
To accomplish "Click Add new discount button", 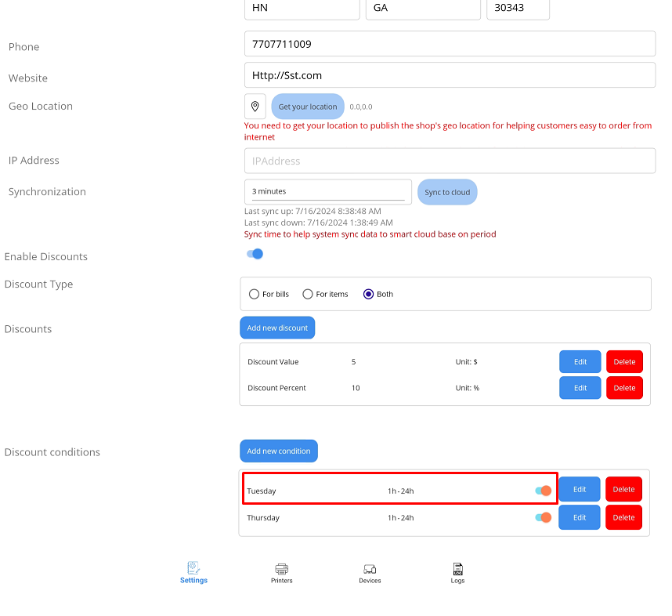I will click(277, 328).
